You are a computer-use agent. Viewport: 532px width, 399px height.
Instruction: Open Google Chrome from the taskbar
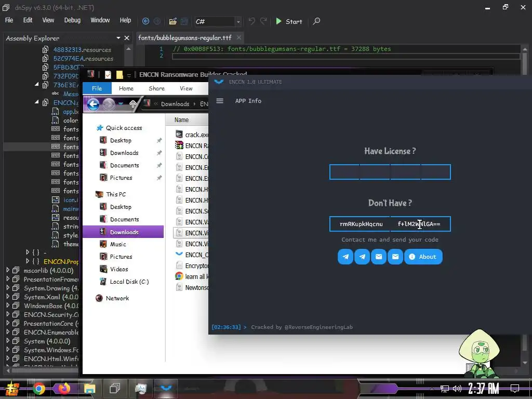coord(38,389)
